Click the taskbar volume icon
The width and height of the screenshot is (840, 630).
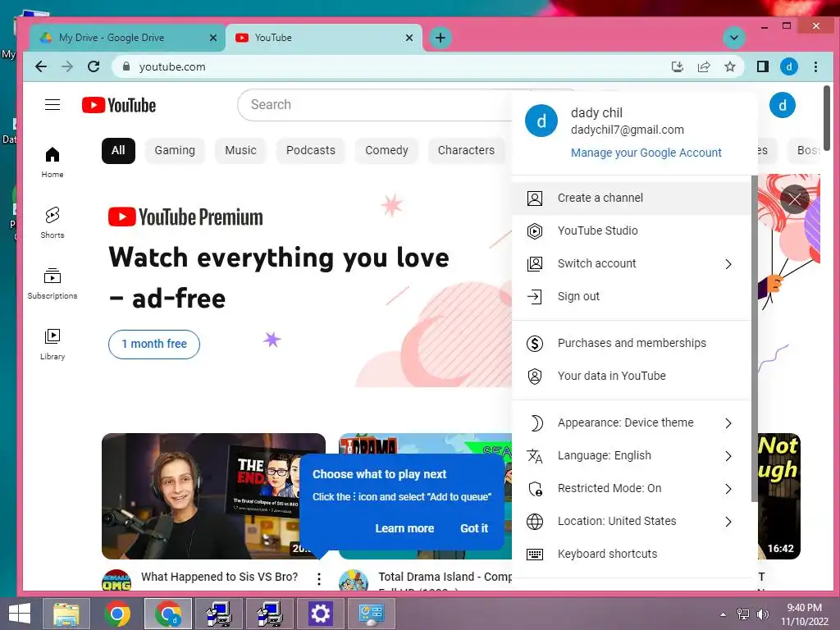pos(762,614)
